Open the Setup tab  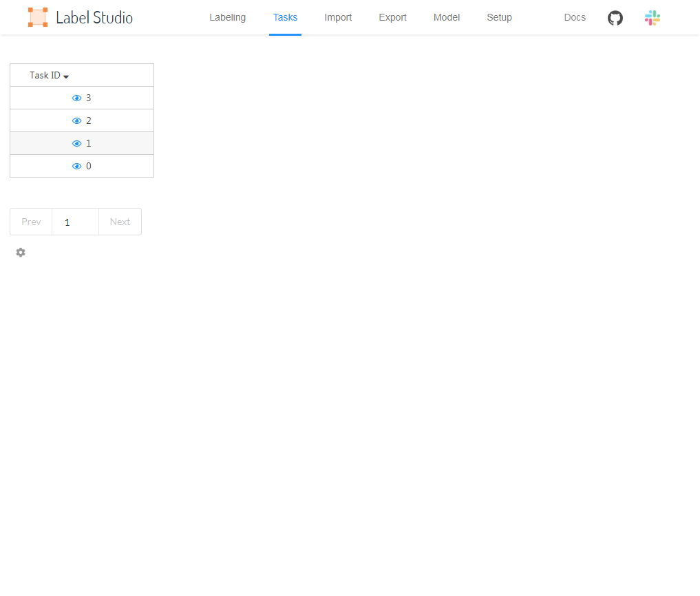tap(499, 17)
